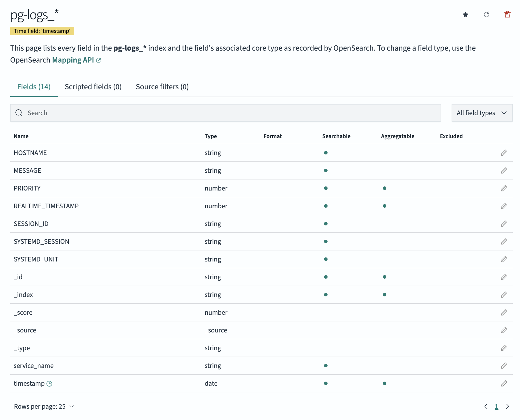Select page 1 in pagination

(x=497, y=407)
